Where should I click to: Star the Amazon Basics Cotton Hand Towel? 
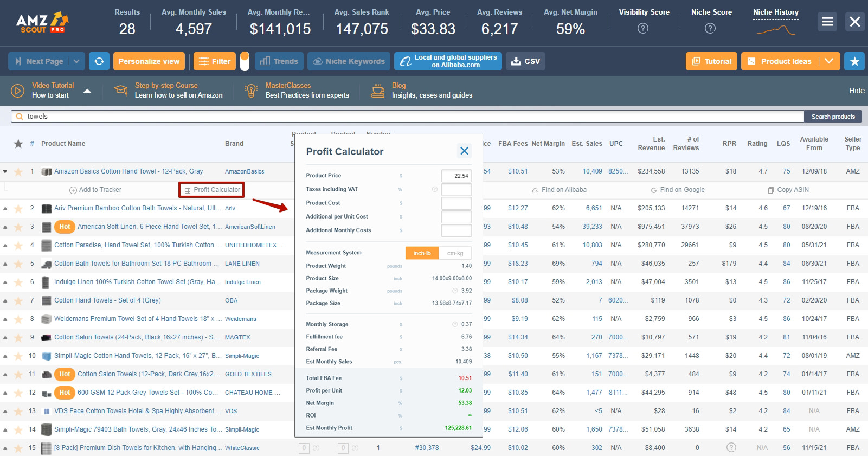point(18,171)
